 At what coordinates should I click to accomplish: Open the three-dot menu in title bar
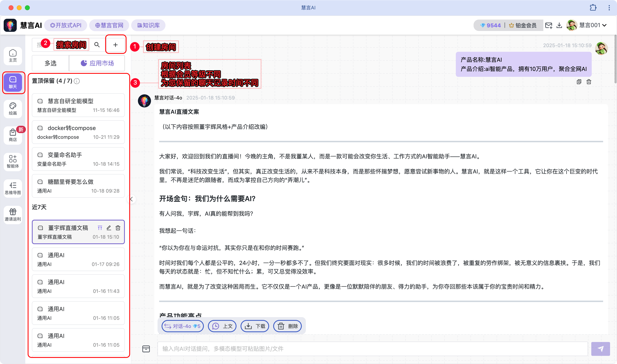click(609, 8)
